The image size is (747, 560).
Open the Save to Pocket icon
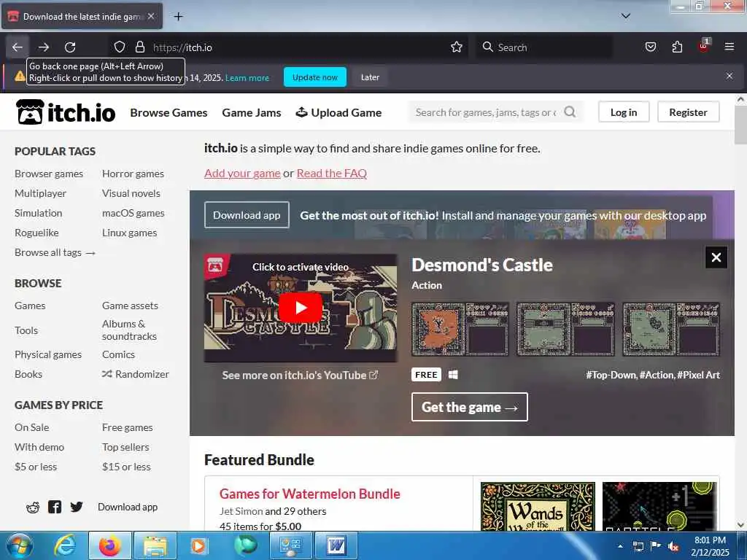650,47
